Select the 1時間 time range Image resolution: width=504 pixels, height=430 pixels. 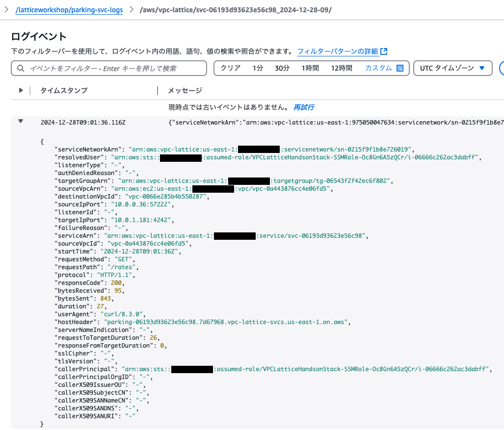[310, 68]
